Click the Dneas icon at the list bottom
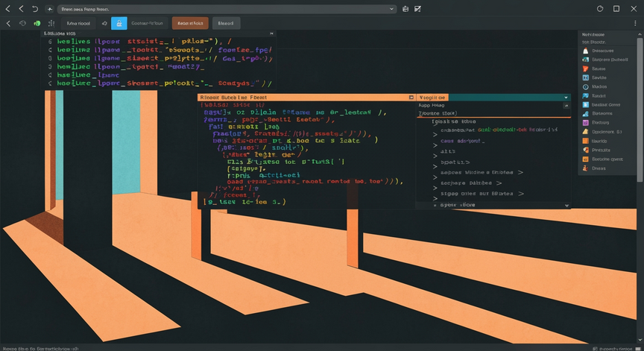Viewport: 644px width, 351px height. tap(586, 168)
